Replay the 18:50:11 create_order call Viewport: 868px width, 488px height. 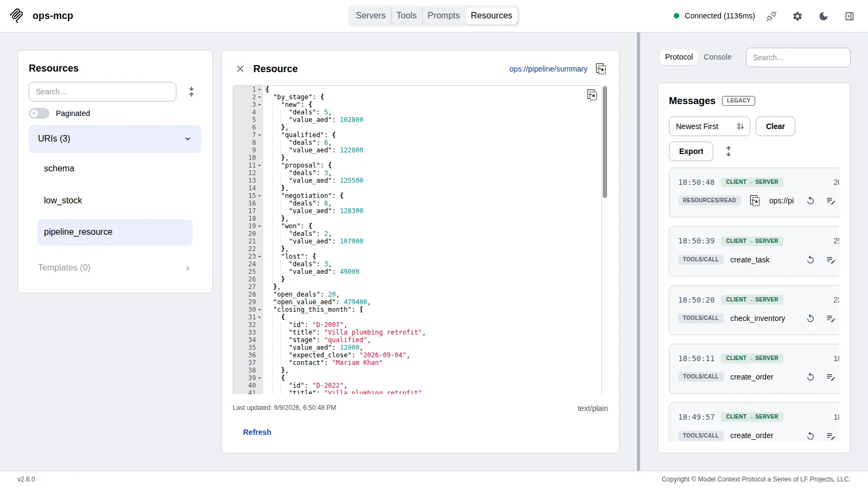click(x=810, y=377)
